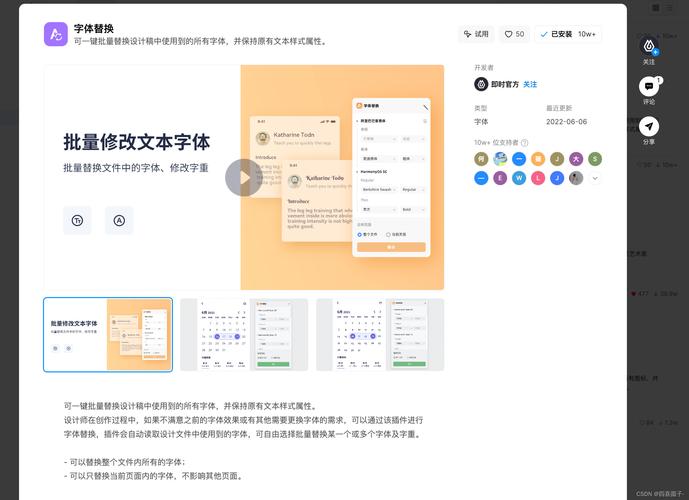This screenshot has width=689, height=500.
Task: Play the plugin preview video
Action: point(244,178)
